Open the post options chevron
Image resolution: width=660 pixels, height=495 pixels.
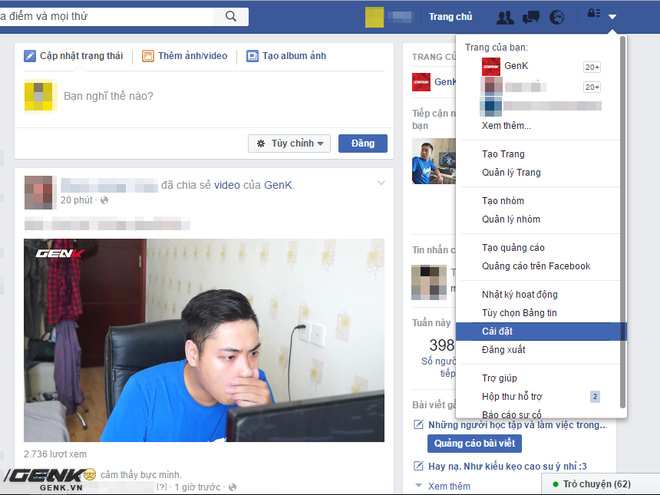pos(381,183)
